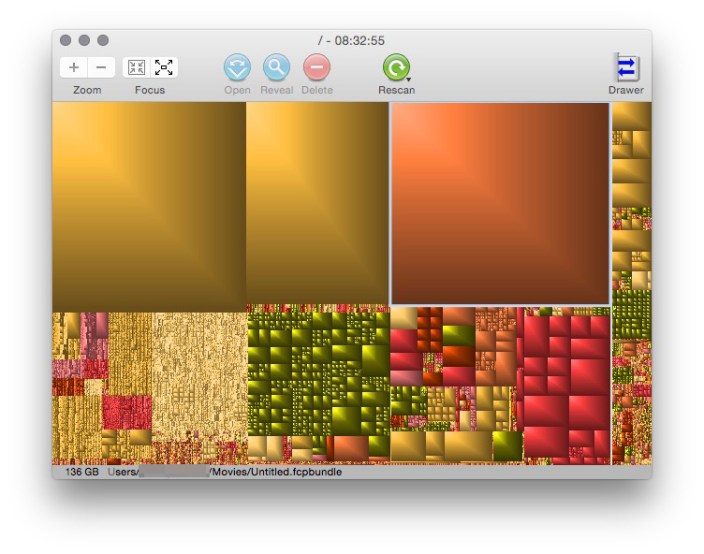Click the red blocks cluster at bottom right
This screenshot has width=704, height=554.
(x=567, y=383)
